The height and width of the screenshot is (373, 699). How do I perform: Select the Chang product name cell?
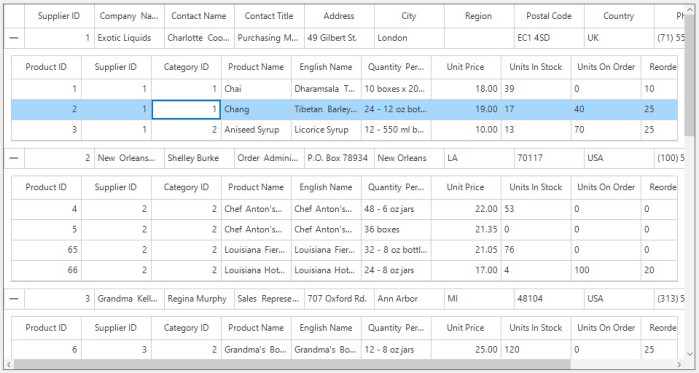click(x=256, y=110)
